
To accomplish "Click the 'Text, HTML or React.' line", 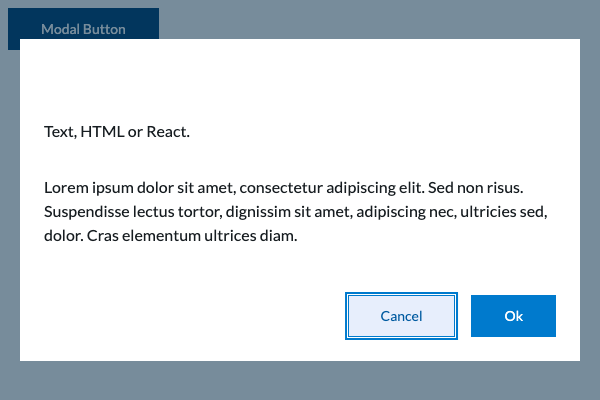I will [117, 132].
